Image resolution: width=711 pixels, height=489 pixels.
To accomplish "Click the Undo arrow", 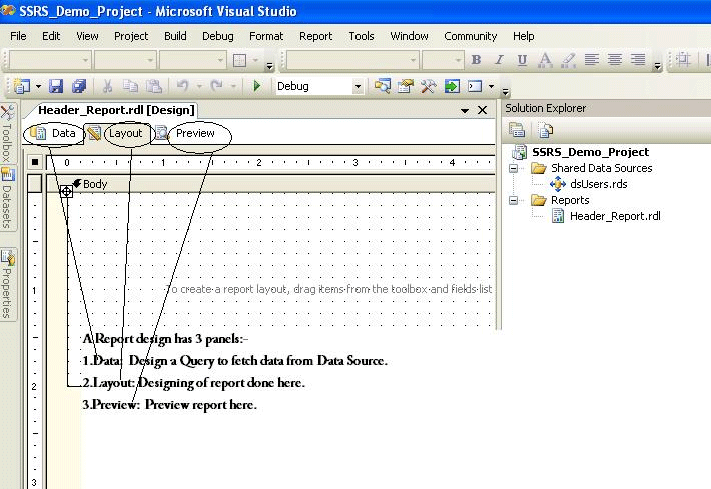I will (182, 85).
